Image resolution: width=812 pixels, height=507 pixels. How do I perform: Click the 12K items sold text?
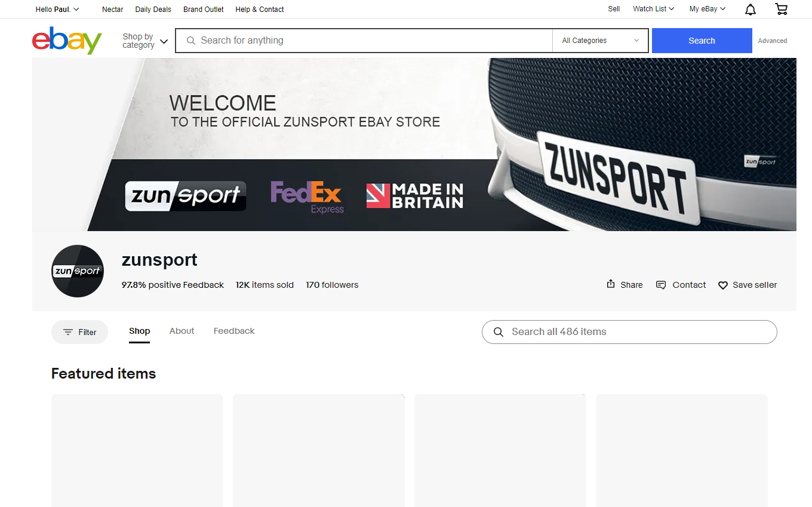click(x=264, y=285)
